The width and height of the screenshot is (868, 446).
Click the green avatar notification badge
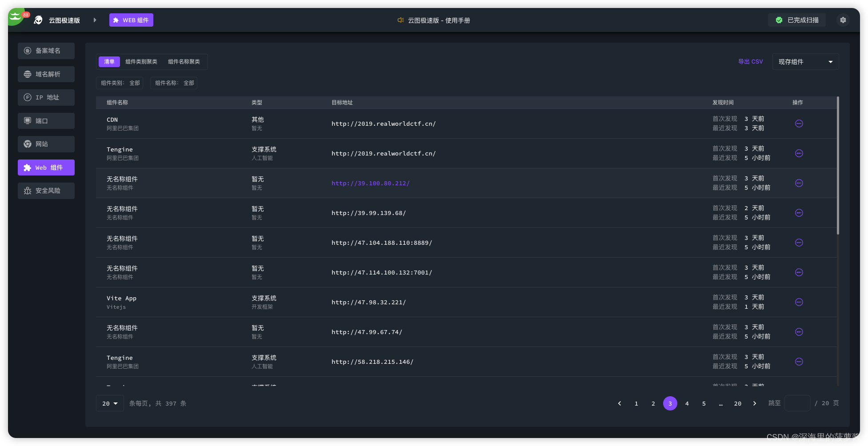tap(26, 15)
